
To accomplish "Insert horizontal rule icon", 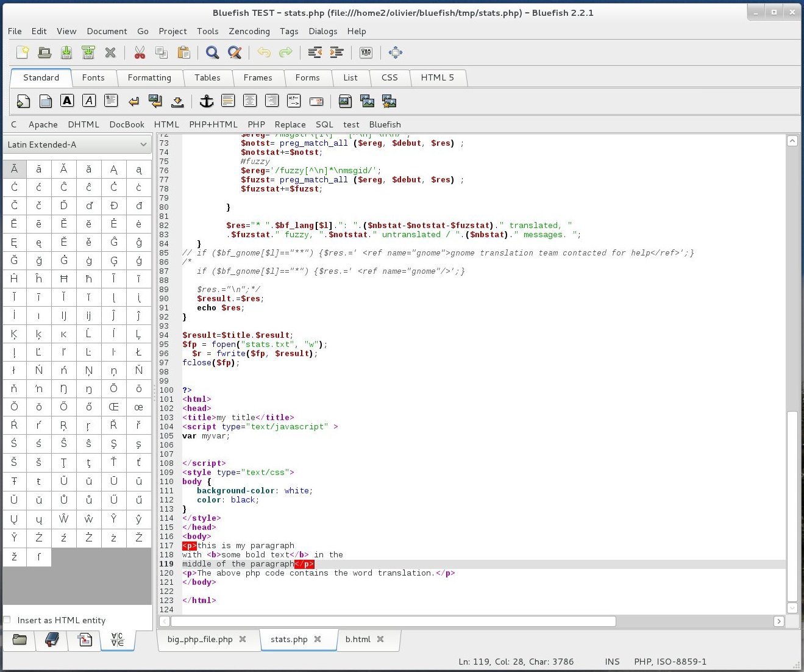I will [x=228, y=101].
